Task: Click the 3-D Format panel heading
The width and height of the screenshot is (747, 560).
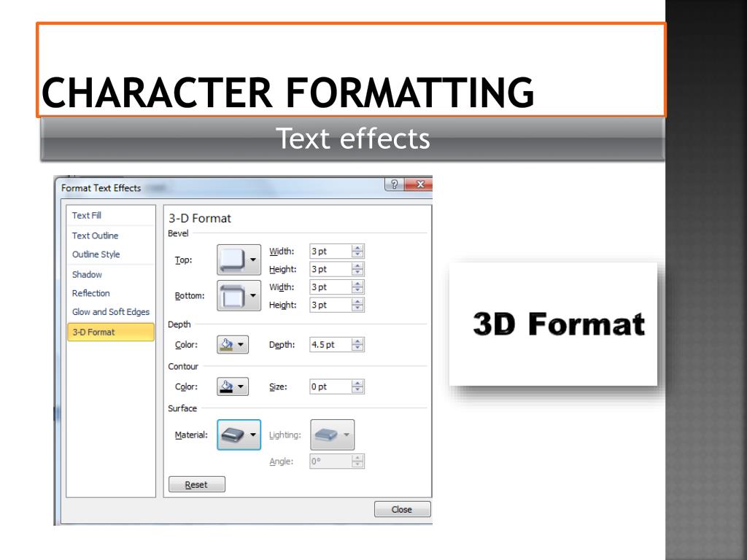Action: [200, 218]
